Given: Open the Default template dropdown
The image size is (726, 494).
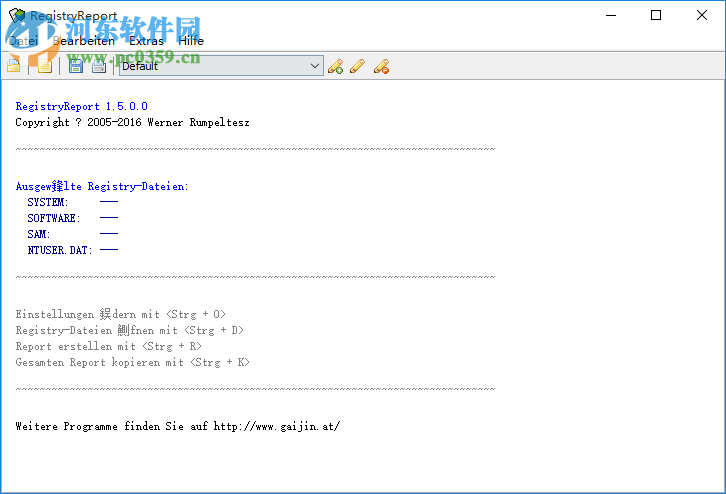Looking at the screenshot, I should pyautogui.click(x=221, y=66).
